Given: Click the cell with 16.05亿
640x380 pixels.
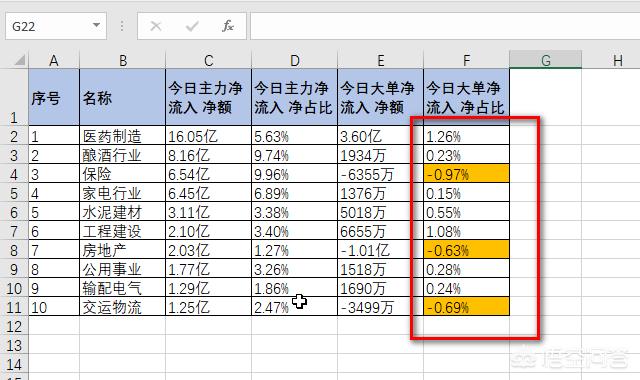Looking at the screenshot, I should tap(209, 136).
